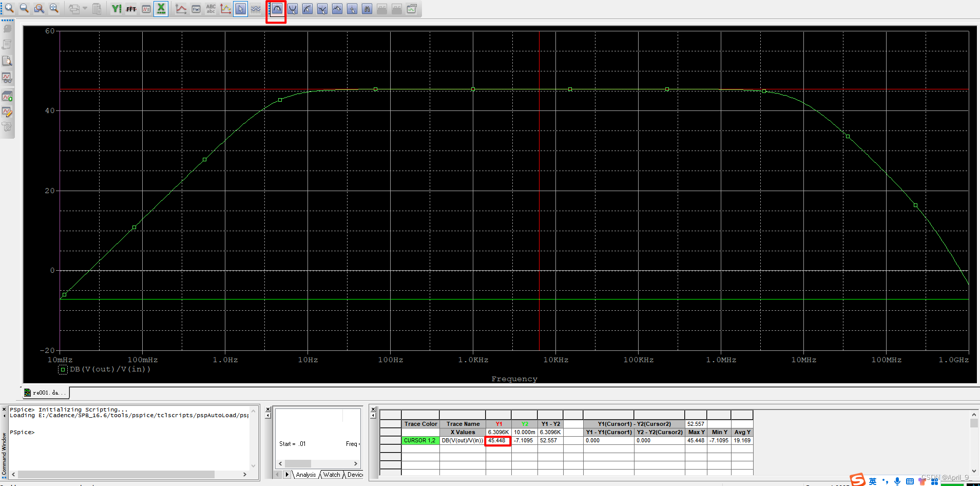This screenshot has height=486, width=980.
Task: Click the Sogou input method S icon
Action: click(857, 480)
